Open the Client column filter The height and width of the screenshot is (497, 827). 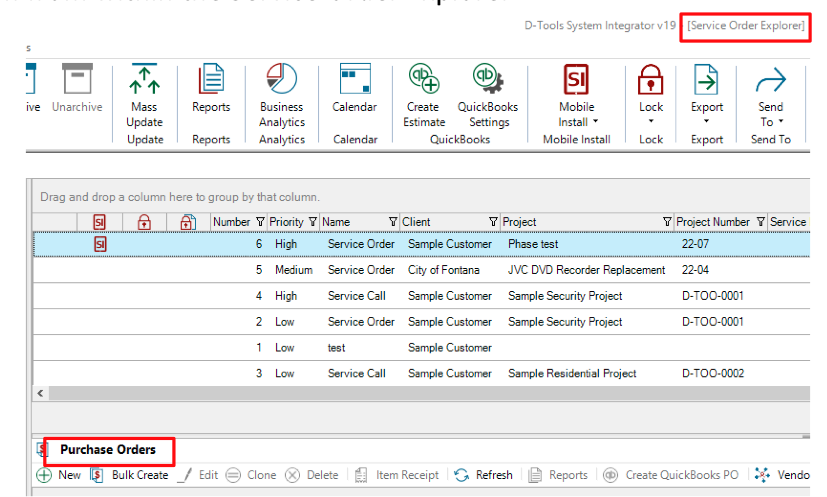[x=493, y=222]
